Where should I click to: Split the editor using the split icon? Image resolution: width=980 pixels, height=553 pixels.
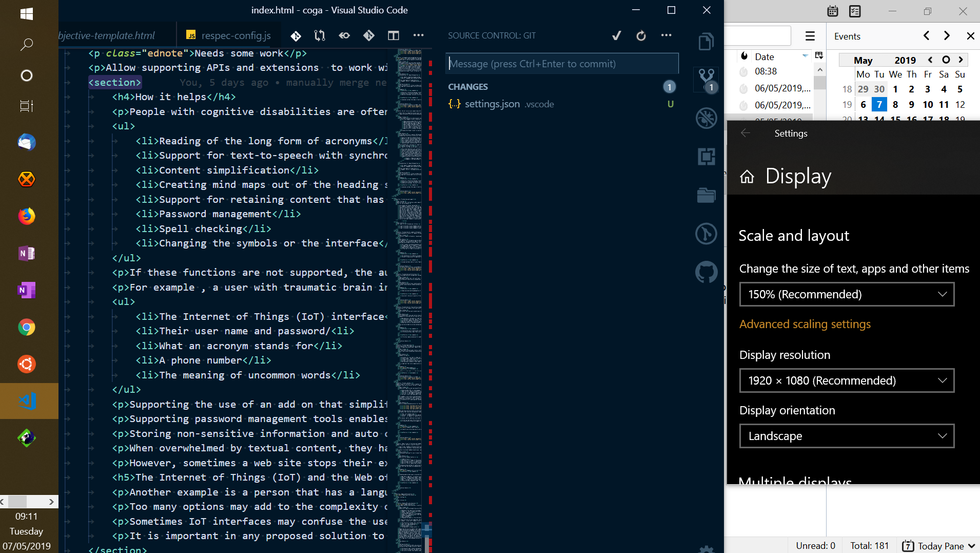[x=394, y=35]
